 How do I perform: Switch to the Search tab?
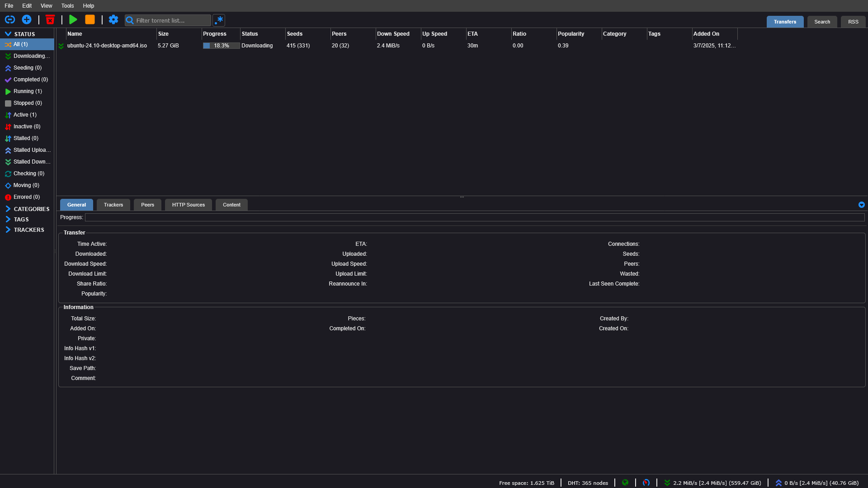(822, 22)
